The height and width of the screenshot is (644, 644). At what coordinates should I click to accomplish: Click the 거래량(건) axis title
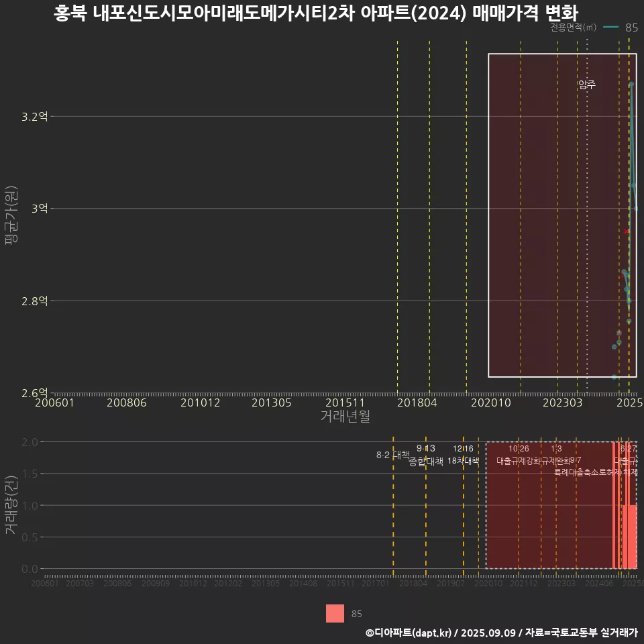tap(11, 505)
